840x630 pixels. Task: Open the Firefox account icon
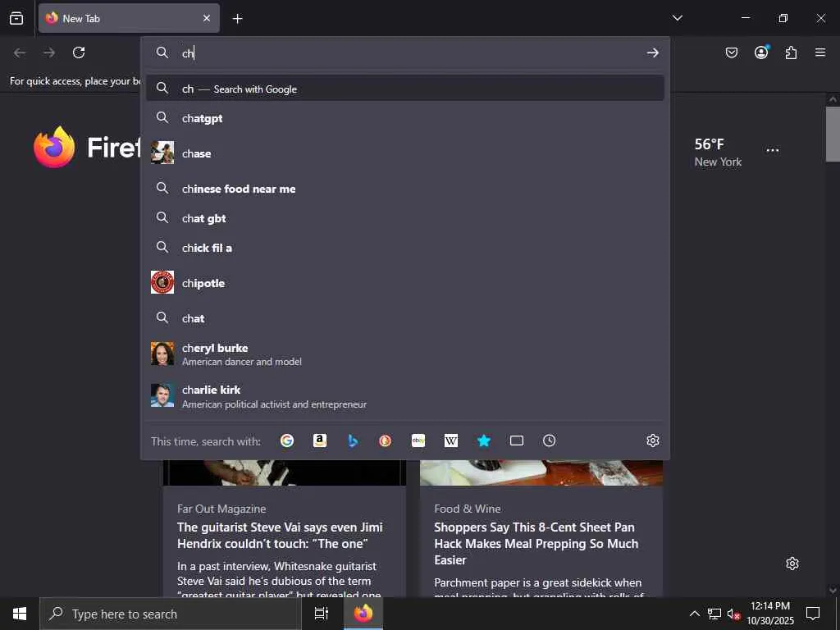click(x=761, y=52)
